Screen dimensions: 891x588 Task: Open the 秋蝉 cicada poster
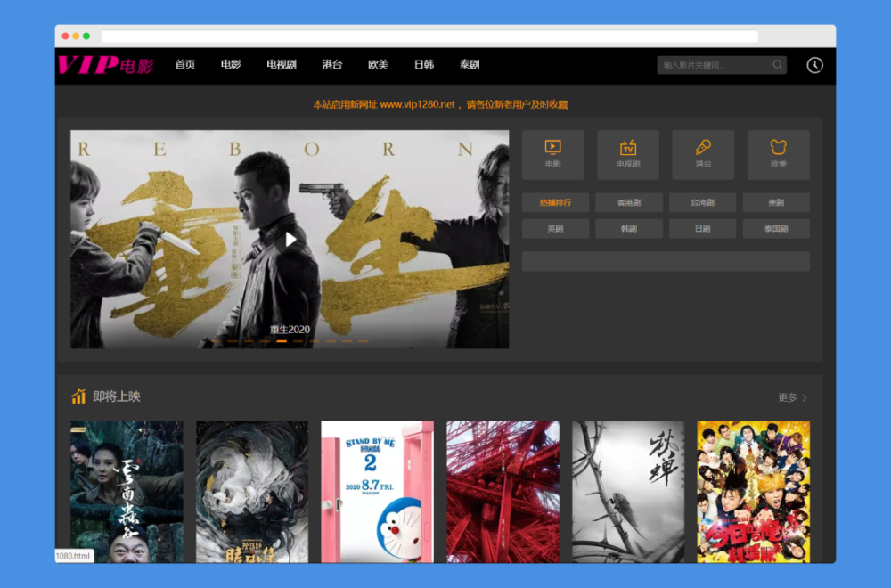pyautogui.click(x=628, y=492)
